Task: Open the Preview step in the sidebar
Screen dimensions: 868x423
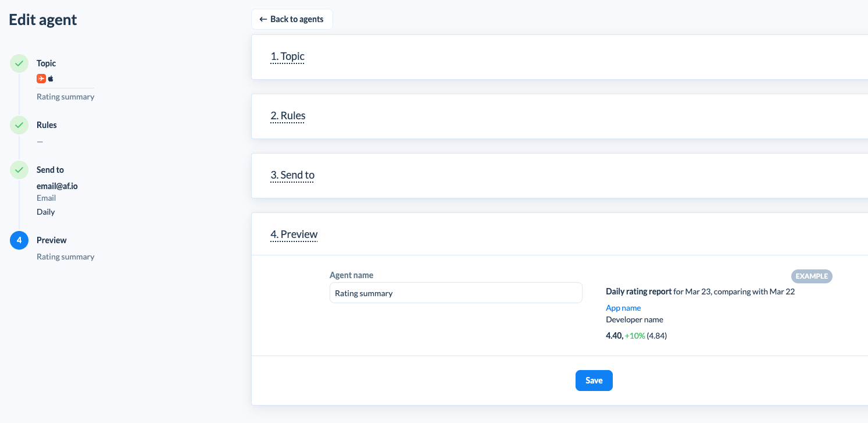Action: pos(52,240)
